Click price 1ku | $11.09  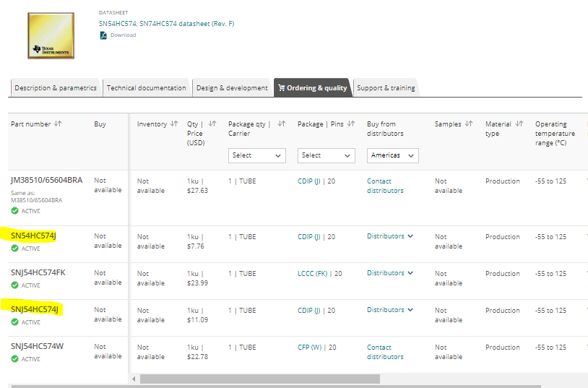pos(197,315)
